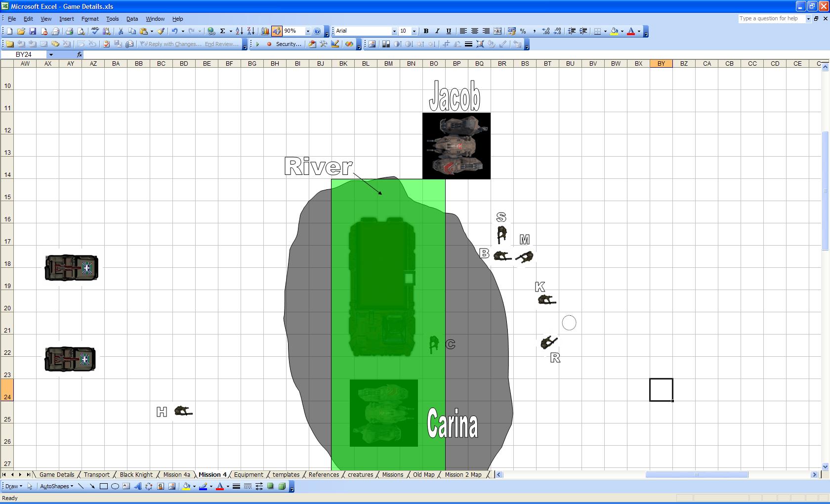The image size is (830, 504).
Task: Toggle Align Left
Action: [x=463, y=31]
